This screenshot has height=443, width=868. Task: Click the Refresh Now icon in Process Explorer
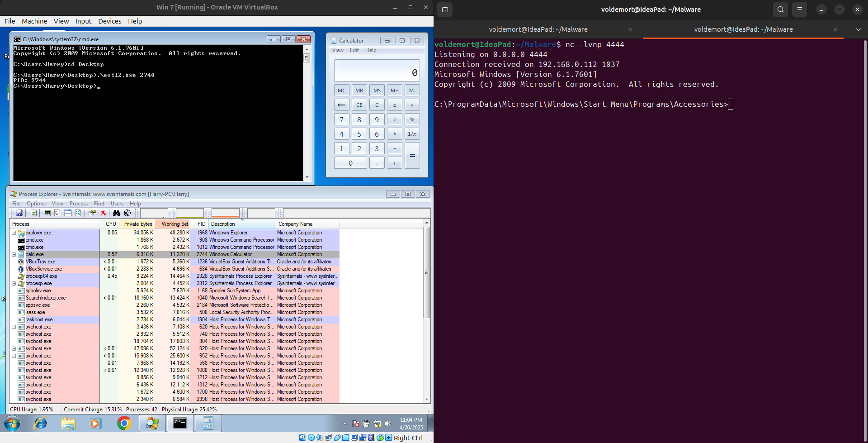pos(33,213)
